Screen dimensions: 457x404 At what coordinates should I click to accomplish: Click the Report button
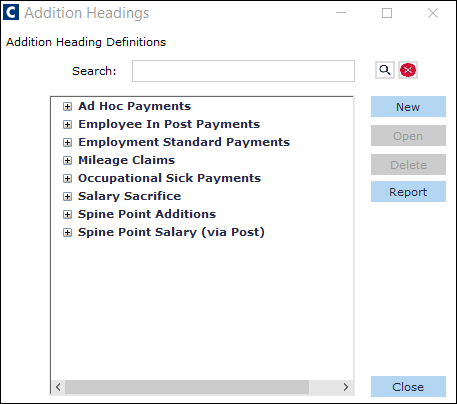click(x=408, y=192)
